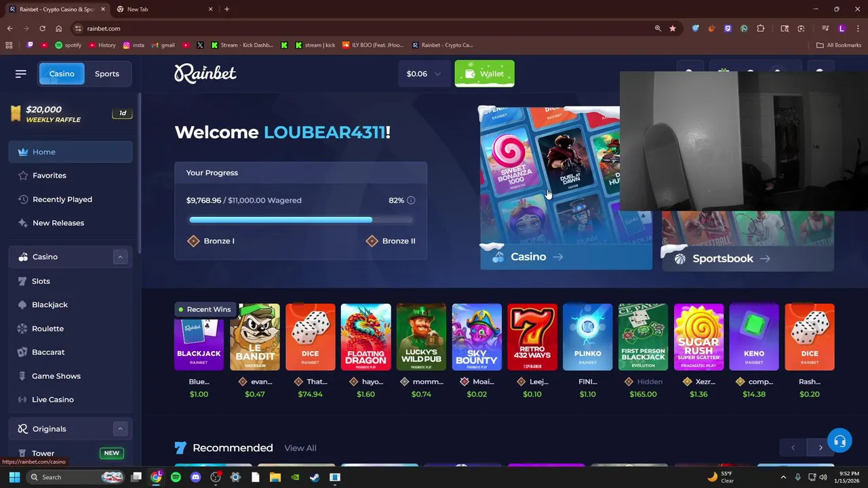Viewport: 868px width, 488px height.
Task: Open the hamburger sidebar menu
Action: point(20,74)
